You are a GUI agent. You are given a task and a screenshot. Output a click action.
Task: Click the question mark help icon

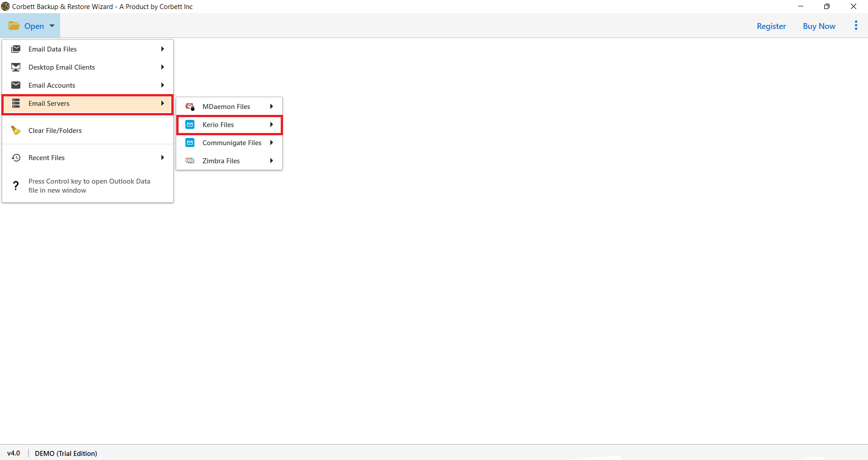tap(16, 185)
